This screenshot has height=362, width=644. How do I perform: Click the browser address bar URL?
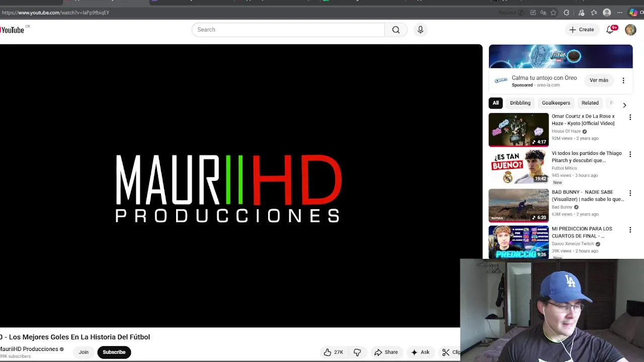tap(55, 13)
